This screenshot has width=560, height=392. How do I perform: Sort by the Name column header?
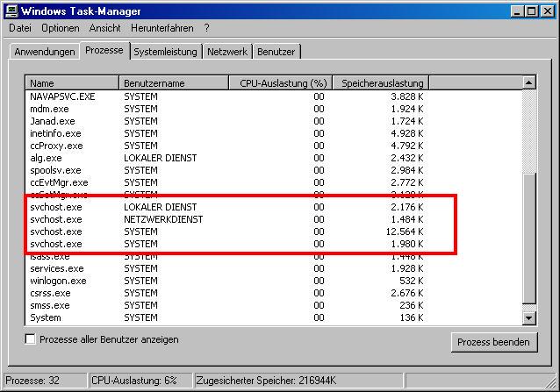point(72,83)
